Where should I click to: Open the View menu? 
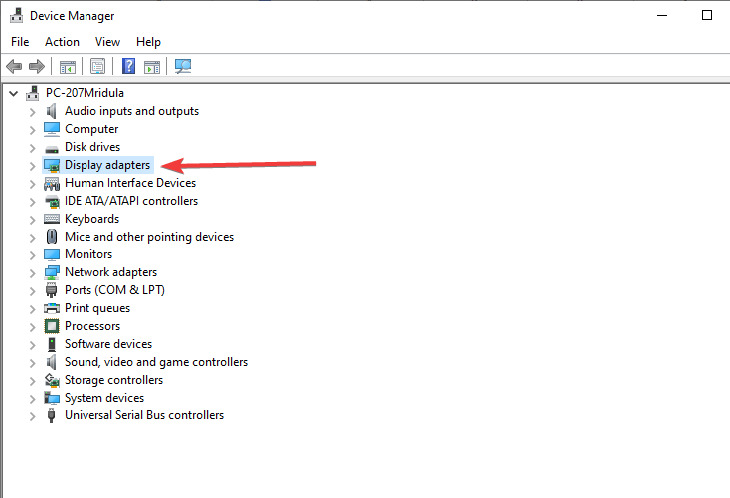click(x=107, y=42)
